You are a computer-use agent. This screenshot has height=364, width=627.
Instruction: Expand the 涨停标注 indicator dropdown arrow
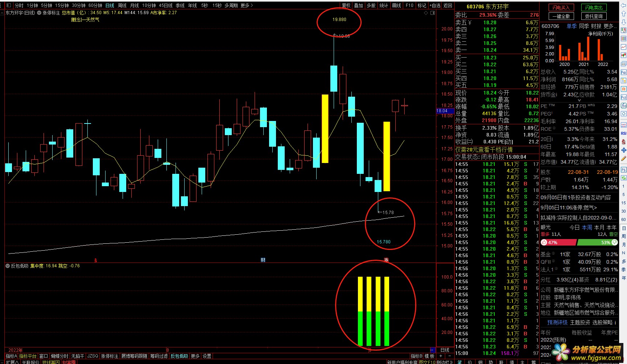tap(39, 13)
